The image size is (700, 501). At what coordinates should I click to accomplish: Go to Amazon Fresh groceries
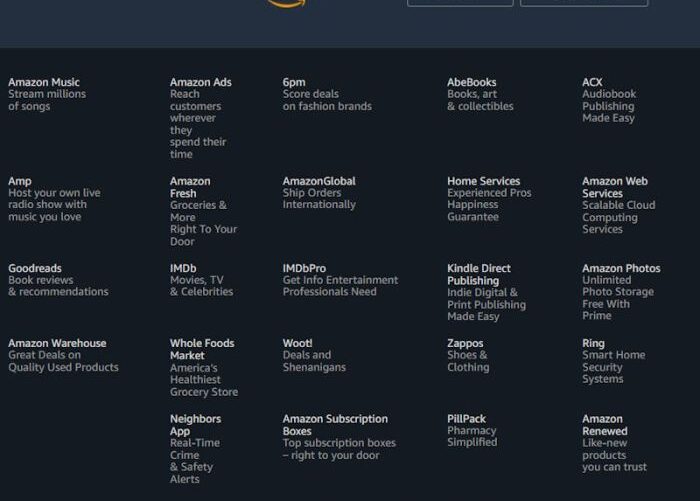click(x=203, y=211)
